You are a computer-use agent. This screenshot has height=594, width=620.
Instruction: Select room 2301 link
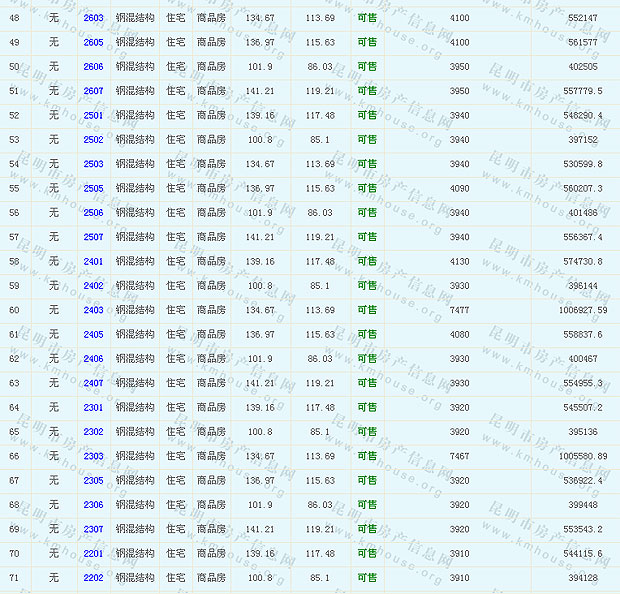click(x=93, y=407)
